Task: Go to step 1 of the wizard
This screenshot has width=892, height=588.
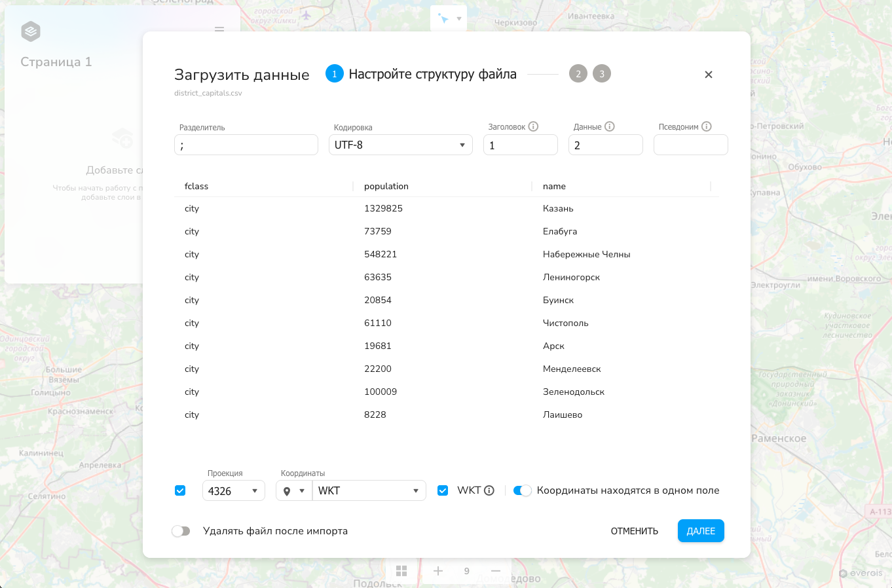Action: (334, 73)
